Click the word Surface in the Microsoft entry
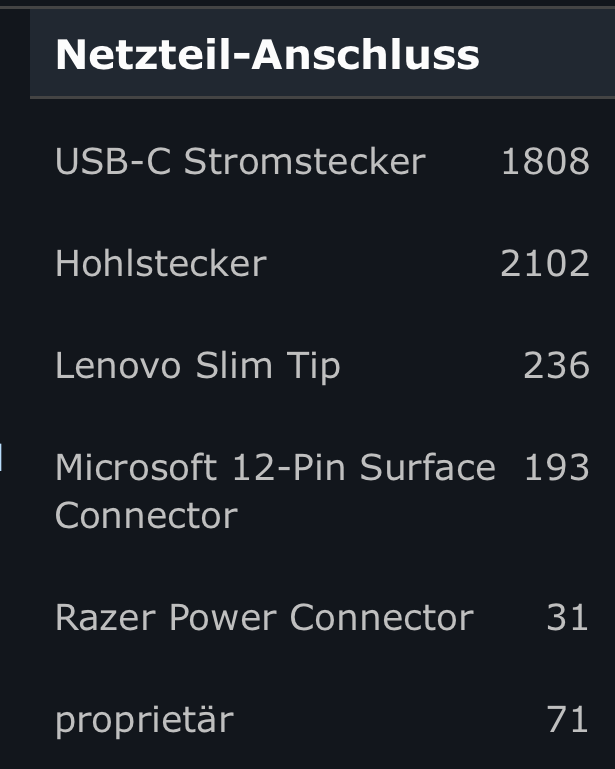This screenshot has height=769, width=615. click(428, 467)
